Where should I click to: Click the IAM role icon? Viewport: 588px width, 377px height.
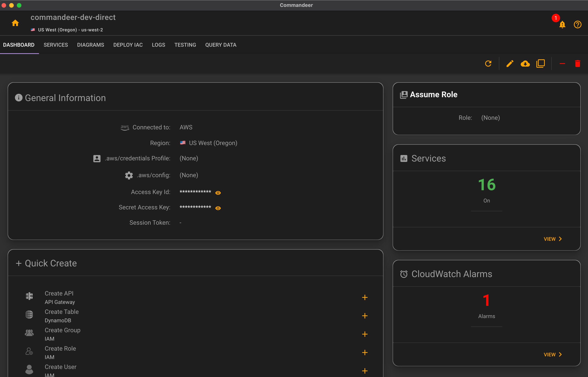(29, 351)
